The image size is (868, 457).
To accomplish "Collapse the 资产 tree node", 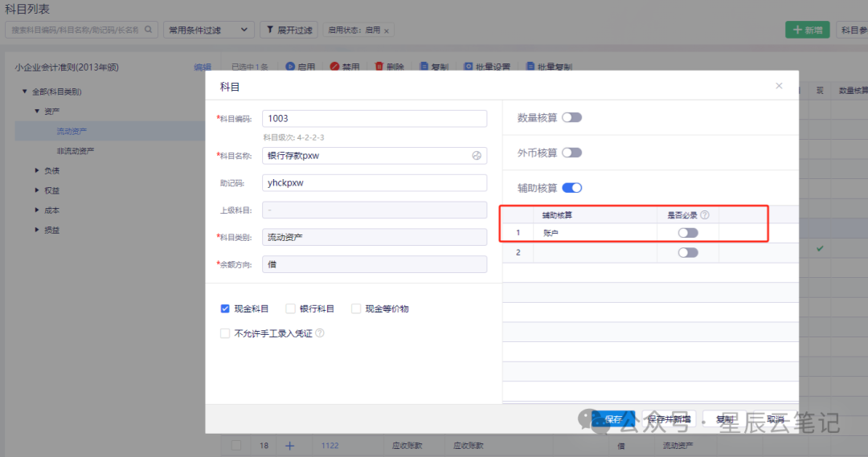I will click(37, 111).
